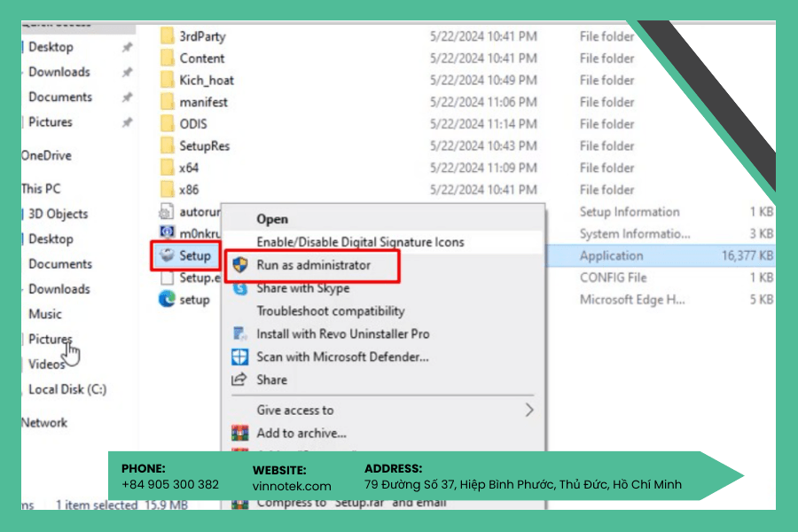Select the Share menu entry
798x532 pixels.
[272, 379]
